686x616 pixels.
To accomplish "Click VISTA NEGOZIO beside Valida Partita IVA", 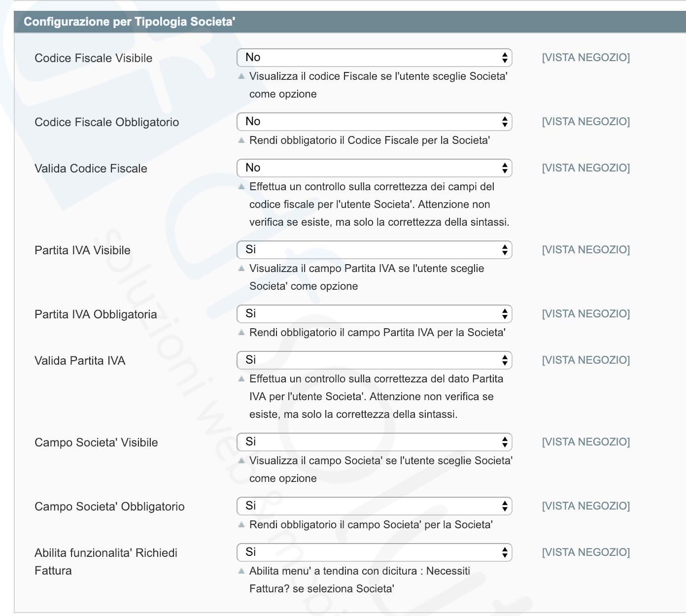I will point(586,360).
